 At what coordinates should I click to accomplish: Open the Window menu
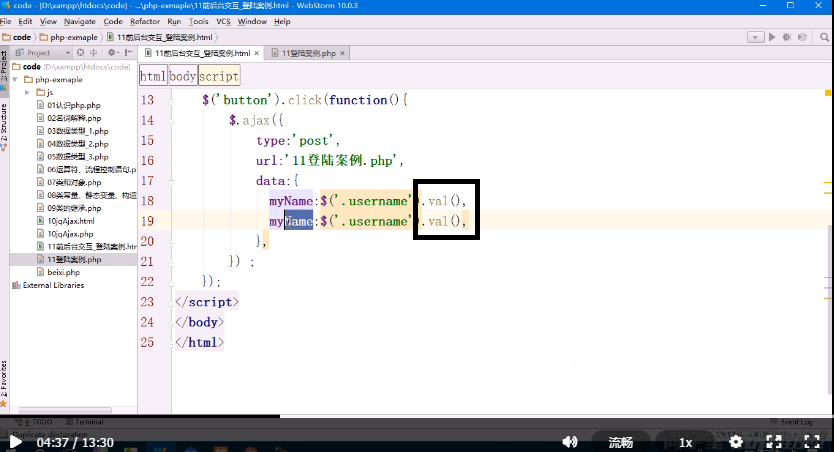[252, 21]
